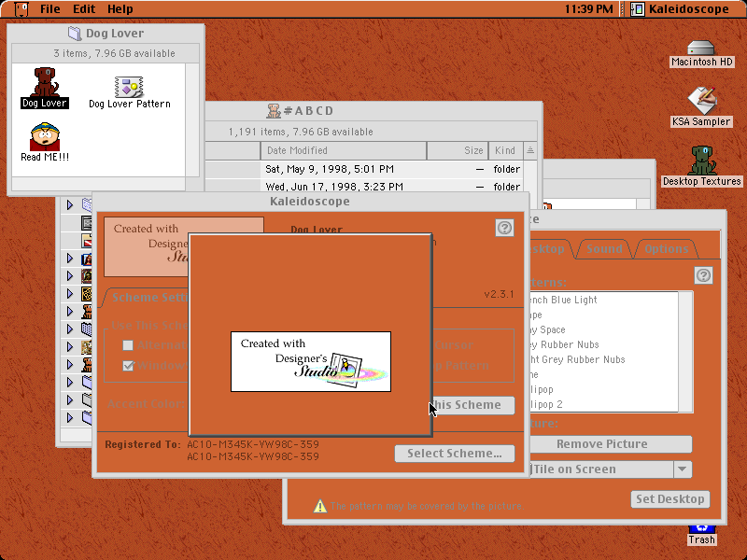
Task: Toggle the Alternate checkbox in Kaleidoscope window
Action: click(x=128, y=345)
